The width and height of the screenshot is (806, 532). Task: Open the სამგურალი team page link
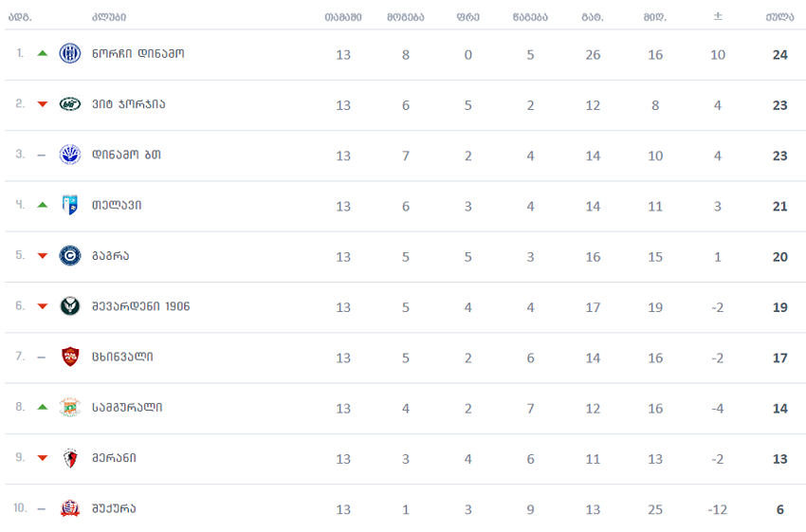(127, 407)
